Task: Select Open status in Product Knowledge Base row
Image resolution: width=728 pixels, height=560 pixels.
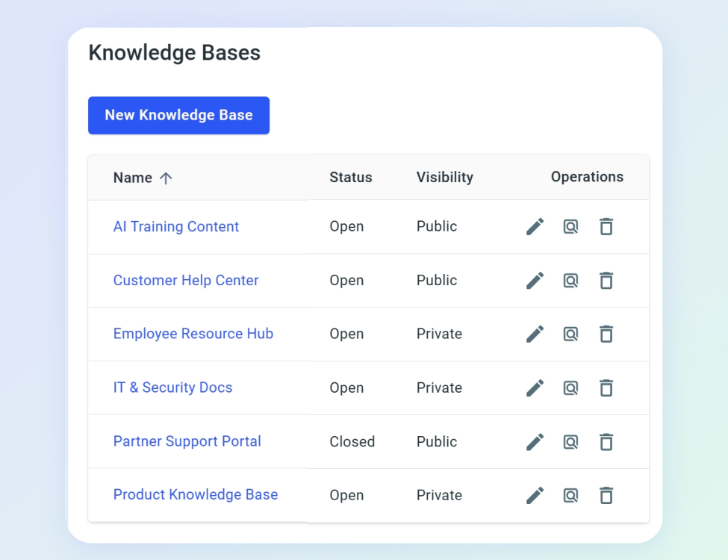Action: [x=346, y=496]
